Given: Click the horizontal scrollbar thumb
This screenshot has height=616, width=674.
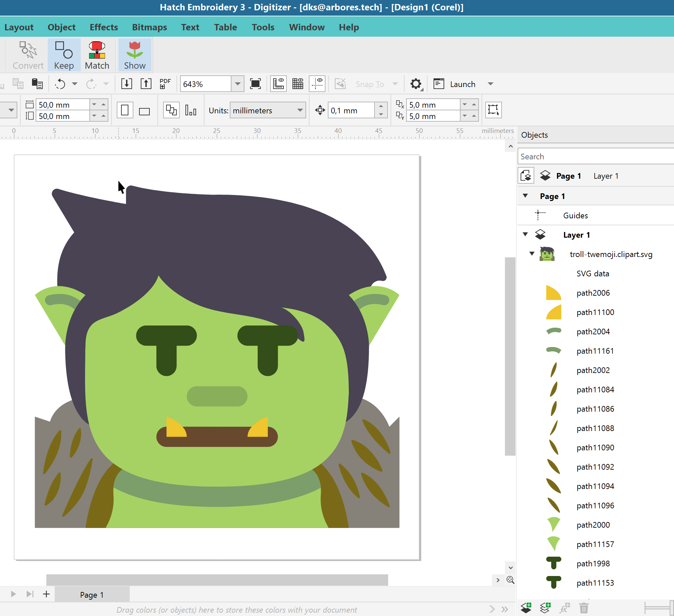Looking at the screenshot, I should pyautogui.click(x=217, y=580).
